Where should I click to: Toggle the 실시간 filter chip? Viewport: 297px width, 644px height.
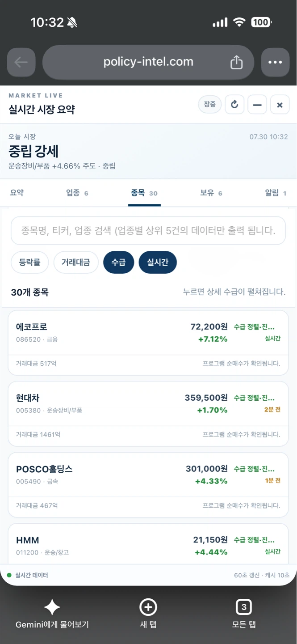coord(158,263)
